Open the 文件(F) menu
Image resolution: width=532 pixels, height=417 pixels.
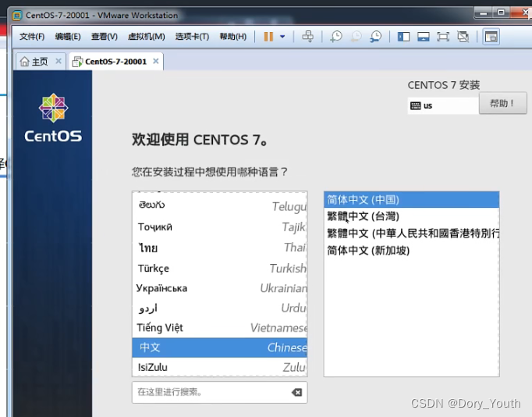32,37
